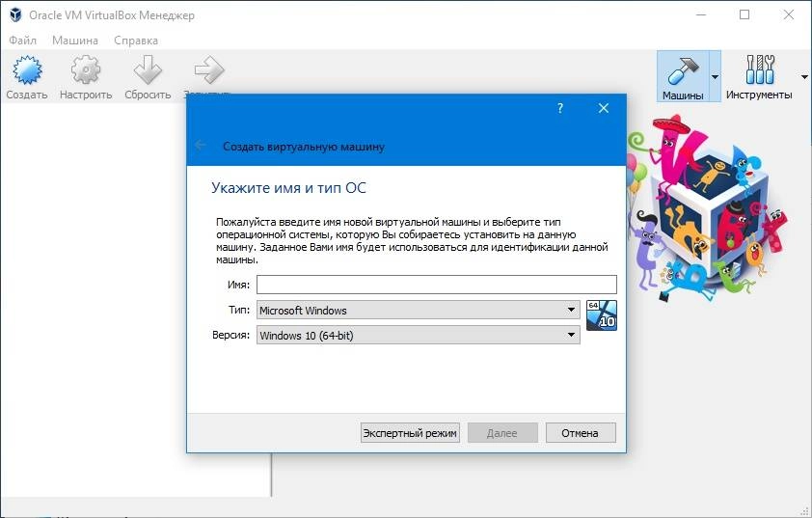
Task: Minimize the VirtualBox Manager window
Action: click(701, 14)
